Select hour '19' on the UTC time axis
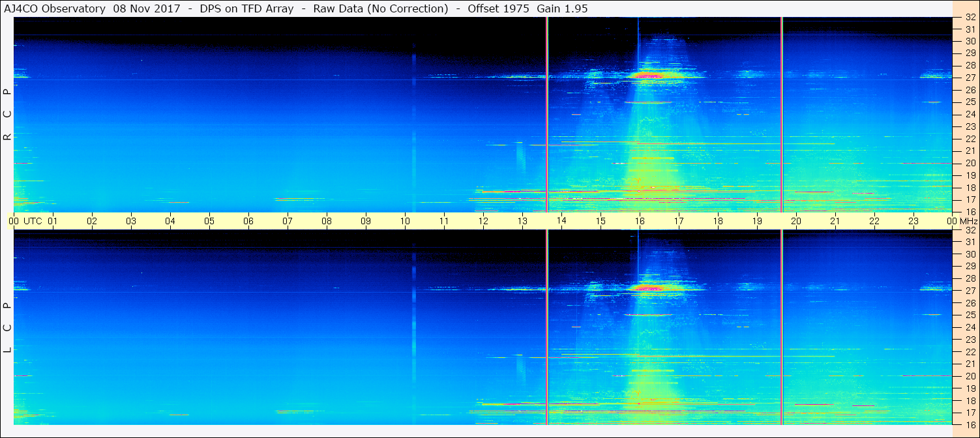The width and height of the screenshot is (980, 438). click(x=757, y=221)
